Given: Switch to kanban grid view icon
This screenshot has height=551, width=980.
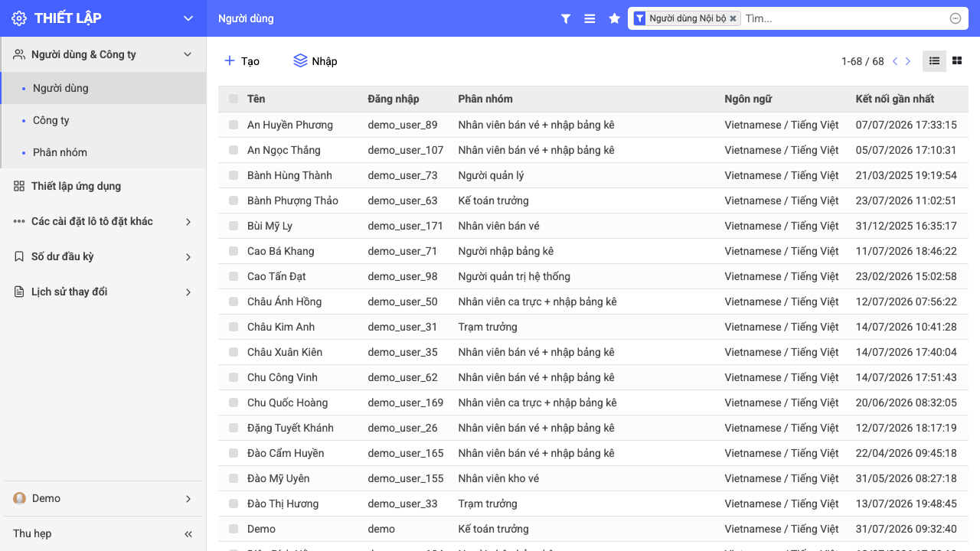Looking at the screenshot, I should click(957, 61).
